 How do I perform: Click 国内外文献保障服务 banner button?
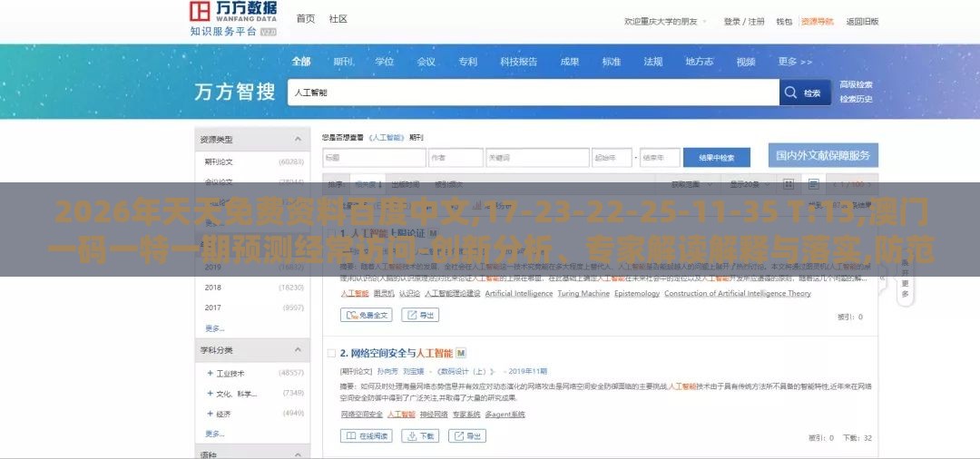point(823,155)
